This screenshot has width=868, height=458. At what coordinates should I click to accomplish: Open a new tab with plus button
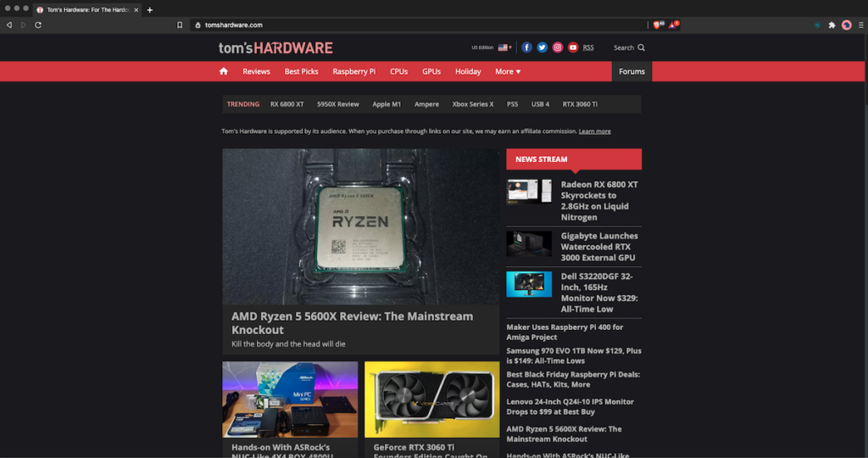click(149, 10)
